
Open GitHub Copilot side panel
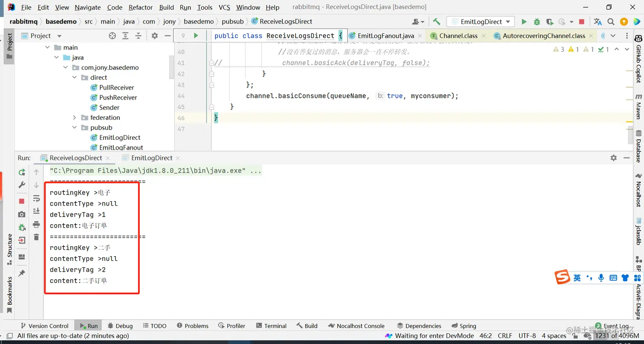(638, 60)
